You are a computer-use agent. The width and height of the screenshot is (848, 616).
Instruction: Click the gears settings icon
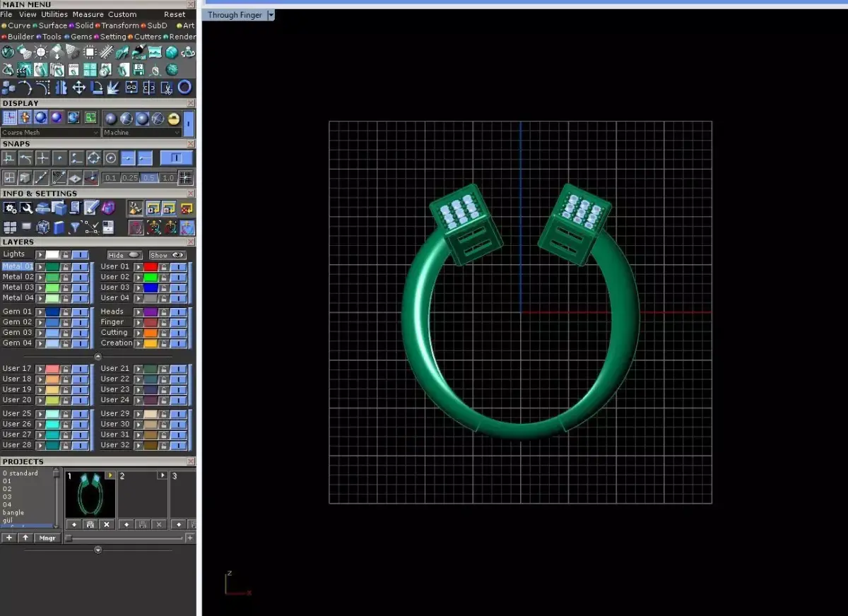(x=10, y=208)
